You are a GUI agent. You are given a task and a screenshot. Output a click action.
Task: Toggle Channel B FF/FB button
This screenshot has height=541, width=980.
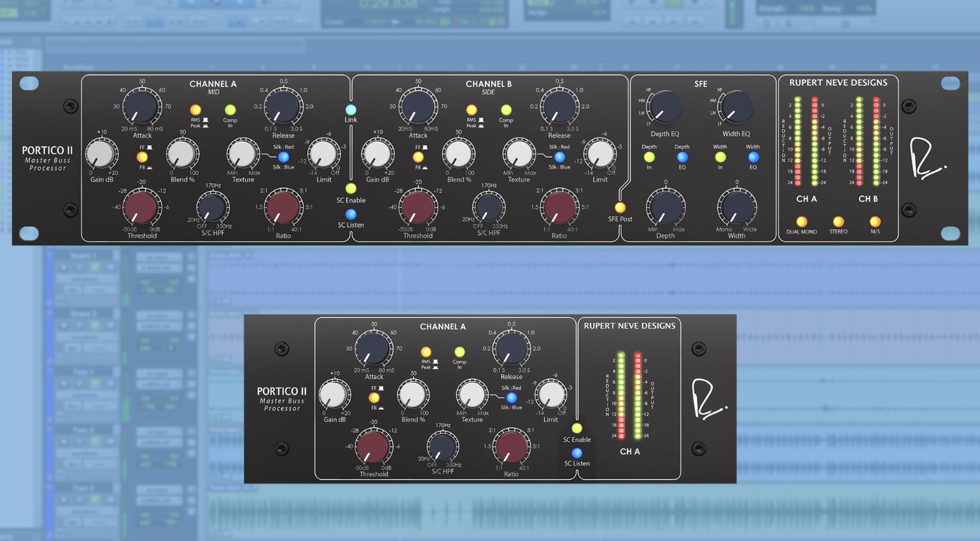pyautogui.click(x=418, y=157)
